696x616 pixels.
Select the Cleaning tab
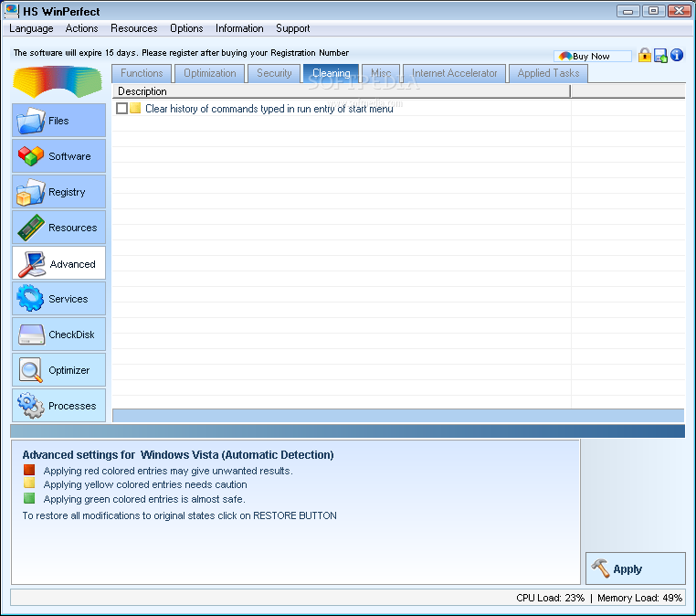tap(332, 73)
